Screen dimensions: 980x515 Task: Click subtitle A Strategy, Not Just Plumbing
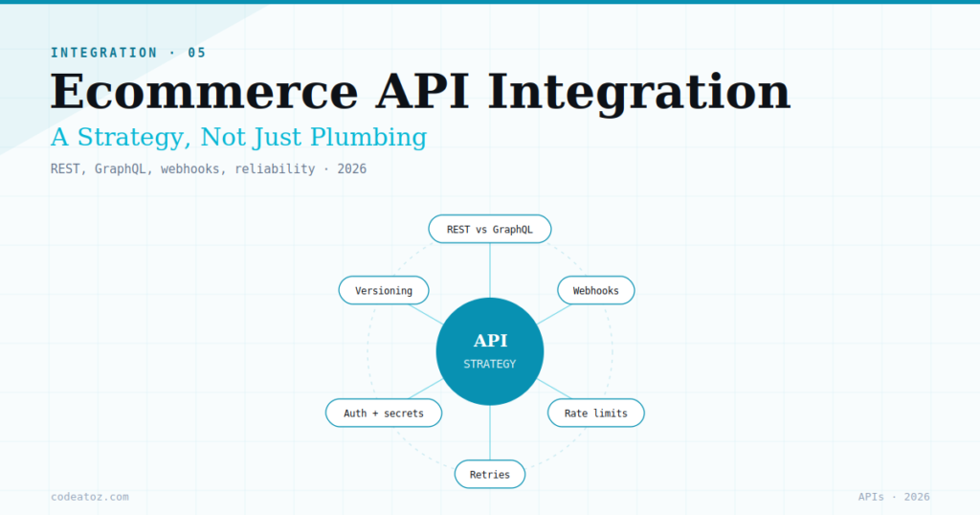(238, 138)
